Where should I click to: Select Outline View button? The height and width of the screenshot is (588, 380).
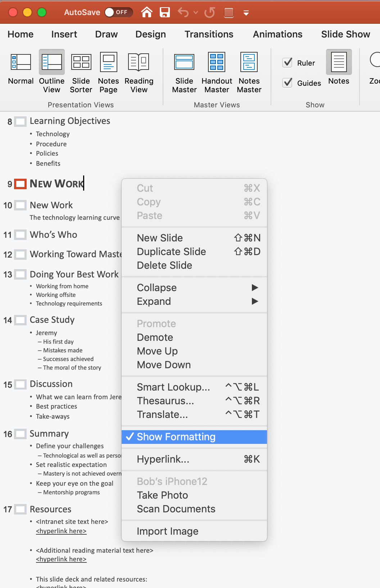point(52,72)
